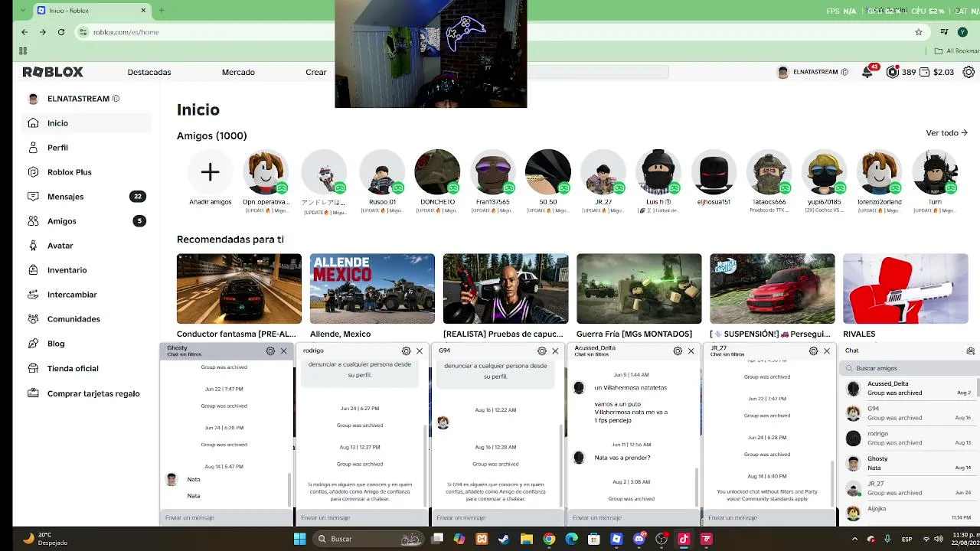Viewport: 980px width, 551px height.
Task: Open the Robux balance icon
Action: point(892,72)
